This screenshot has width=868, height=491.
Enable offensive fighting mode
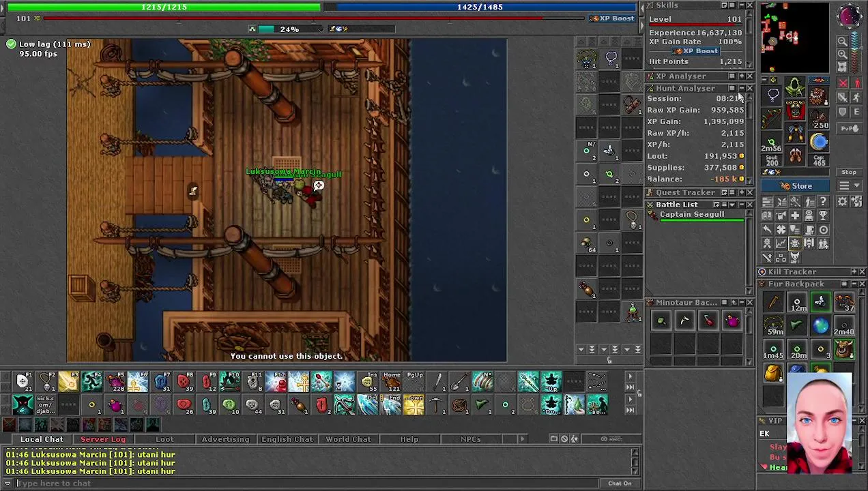click(843, 84)
